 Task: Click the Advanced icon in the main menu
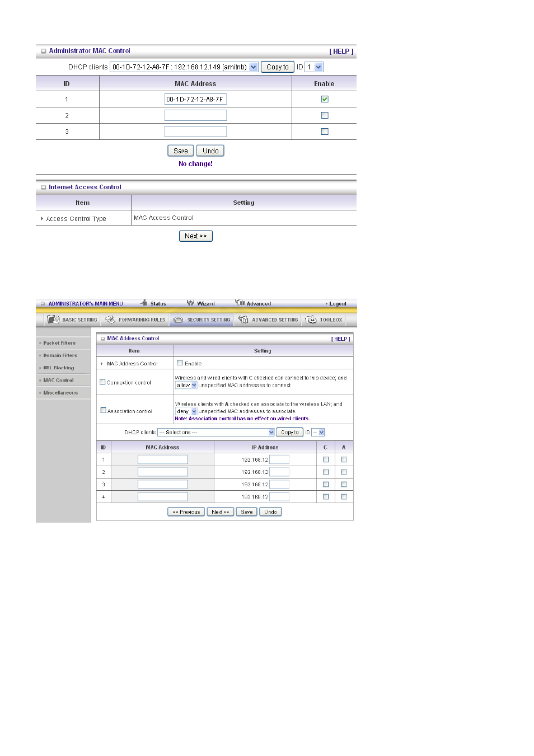[240, 303]
